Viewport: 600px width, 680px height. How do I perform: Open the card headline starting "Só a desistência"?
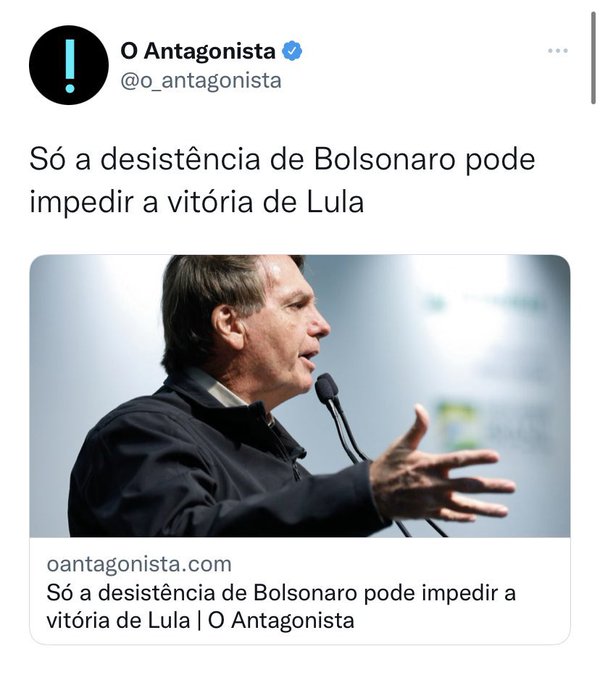pyautogui.click(x=281, y=593)
